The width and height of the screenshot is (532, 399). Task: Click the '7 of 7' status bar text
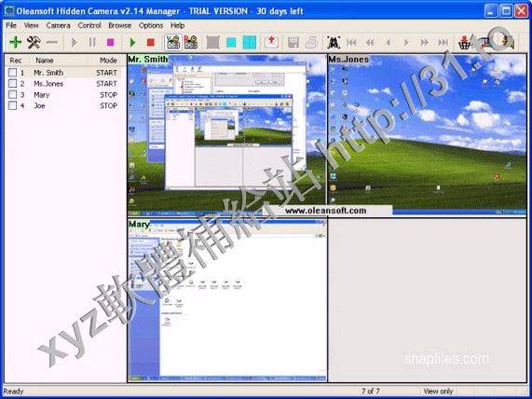(x=371, y=392)
